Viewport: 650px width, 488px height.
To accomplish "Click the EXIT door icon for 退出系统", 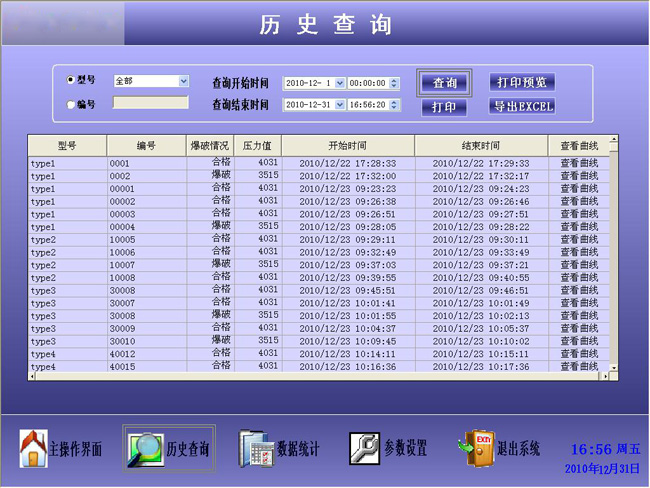I will tap(476, 448).
